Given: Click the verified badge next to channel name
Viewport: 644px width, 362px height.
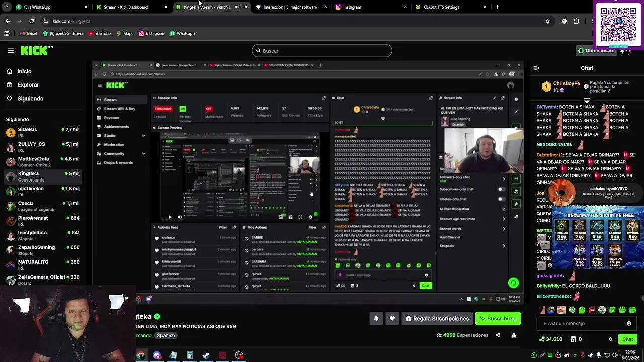Looking at the screenshot, I should [157, 316].
